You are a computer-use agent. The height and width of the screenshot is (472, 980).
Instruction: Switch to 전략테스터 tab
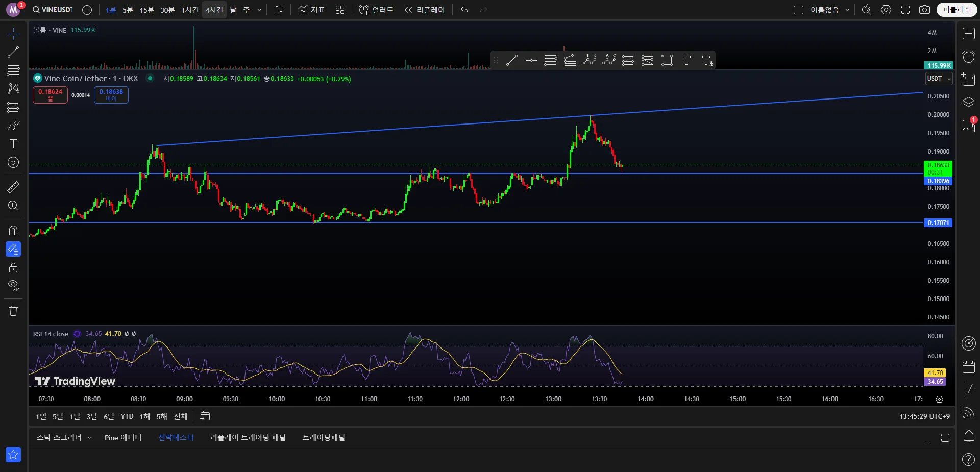(176, 438)
